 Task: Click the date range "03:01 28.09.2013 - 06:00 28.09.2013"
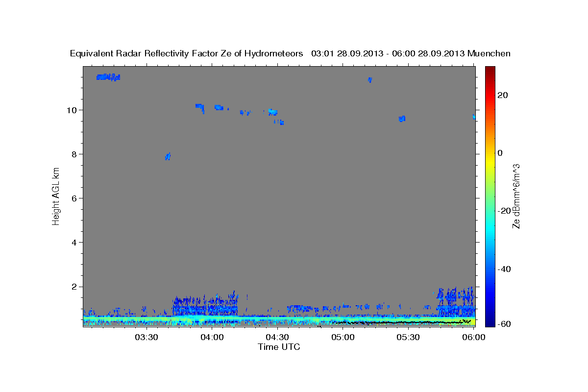tap(388, 54)
